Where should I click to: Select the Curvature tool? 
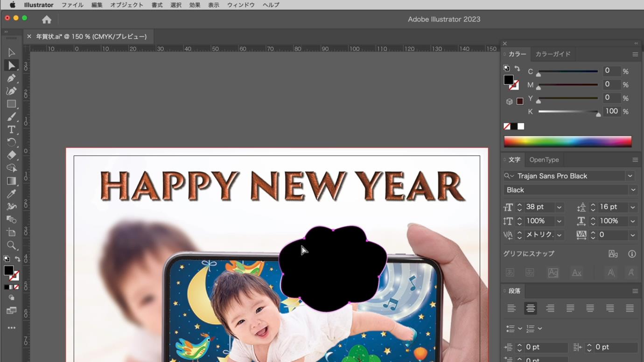[x=11, y=91]
